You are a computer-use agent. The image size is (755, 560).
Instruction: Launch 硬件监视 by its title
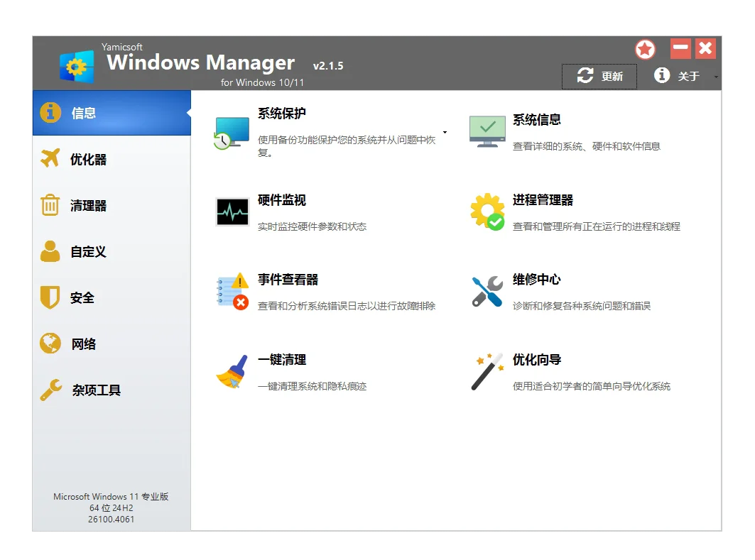click(x=282, y=200)
